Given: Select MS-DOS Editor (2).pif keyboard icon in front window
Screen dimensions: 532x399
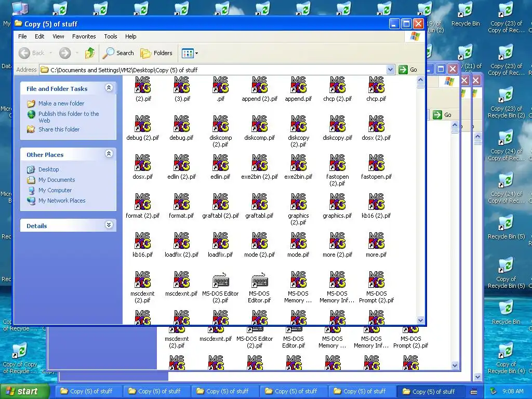Looking at the screenshot, I should coord(220,280).
